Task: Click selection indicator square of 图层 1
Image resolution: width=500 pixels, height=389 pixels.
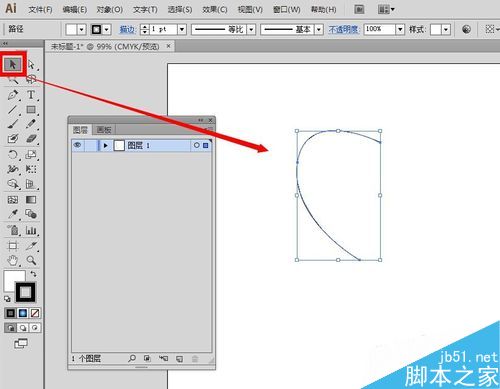Action: click(x=205, y=145)
